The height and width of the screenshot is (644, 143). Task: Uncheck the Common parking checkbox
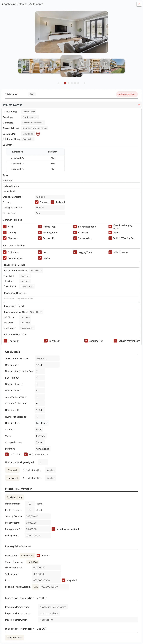click(37, 202)
